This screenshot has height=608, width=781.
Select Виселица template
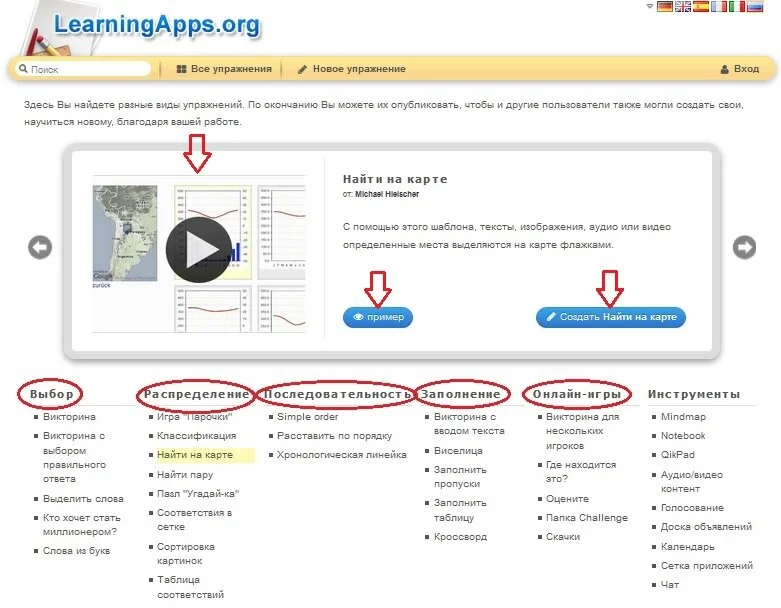tap(458, 451)
